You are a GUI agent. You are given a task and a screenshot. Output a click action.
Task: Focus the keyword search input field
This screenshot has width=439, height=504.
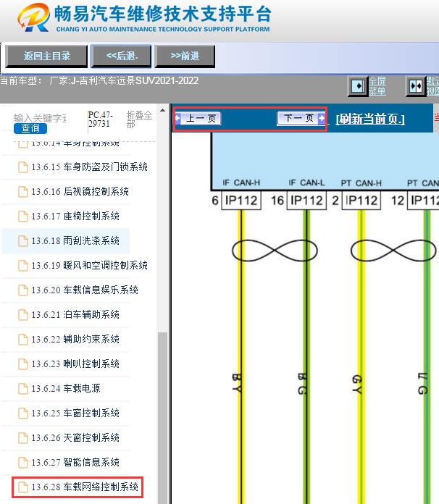click(x=40, y=118)
